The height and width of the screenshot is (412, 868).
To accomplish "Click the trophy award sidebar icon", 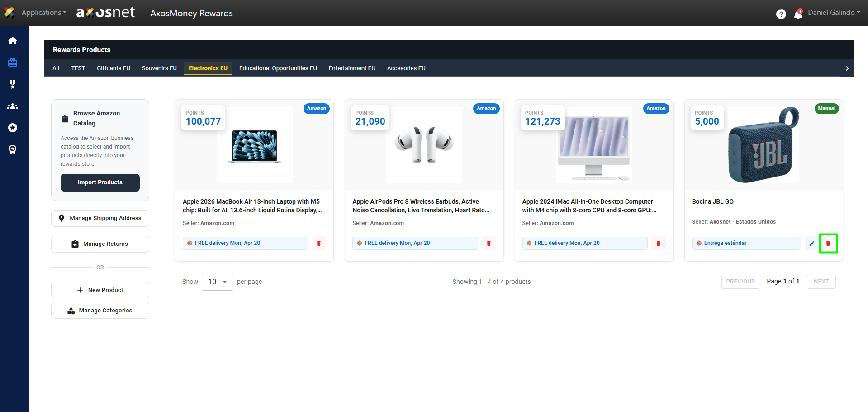I will click(13, 84).
